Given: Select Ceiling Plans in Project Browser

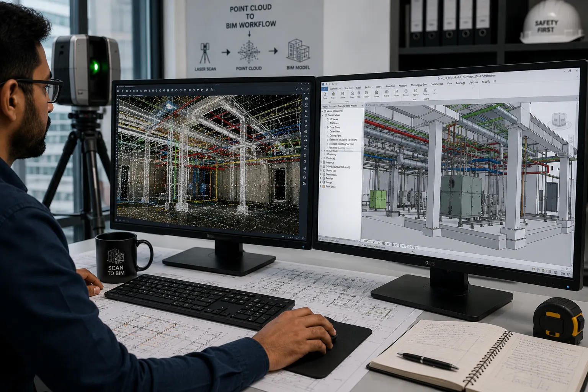Looking at the screenshot, I should (x=335, y=136).
